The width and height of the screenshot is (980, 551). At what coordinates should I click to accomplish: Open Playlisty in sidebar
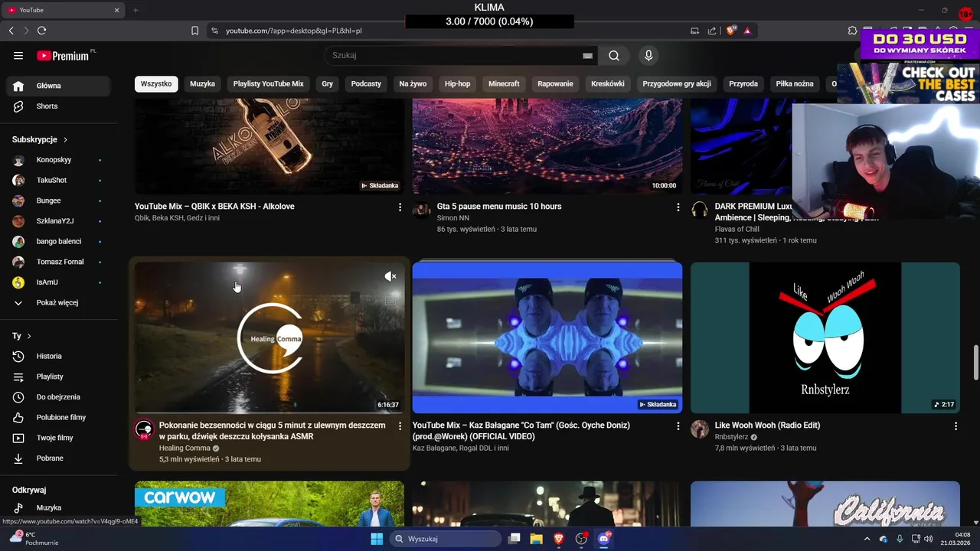(59, 377)
